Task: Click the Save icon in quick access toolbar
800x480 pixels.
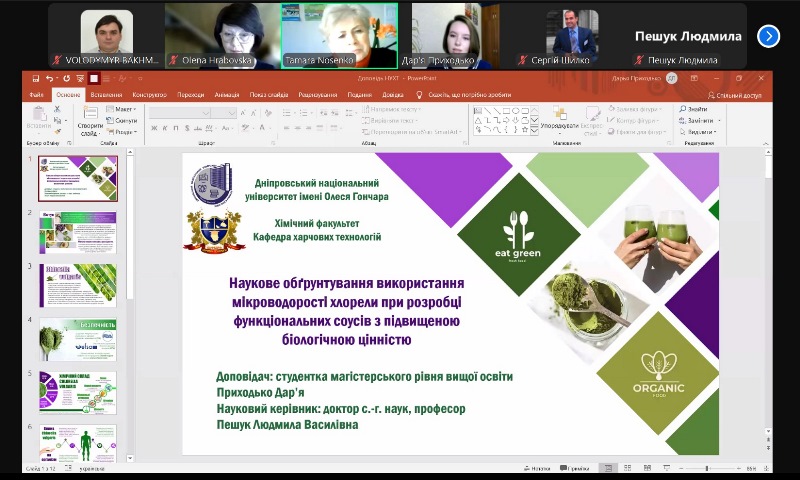Action: click(x=36, y=78)
